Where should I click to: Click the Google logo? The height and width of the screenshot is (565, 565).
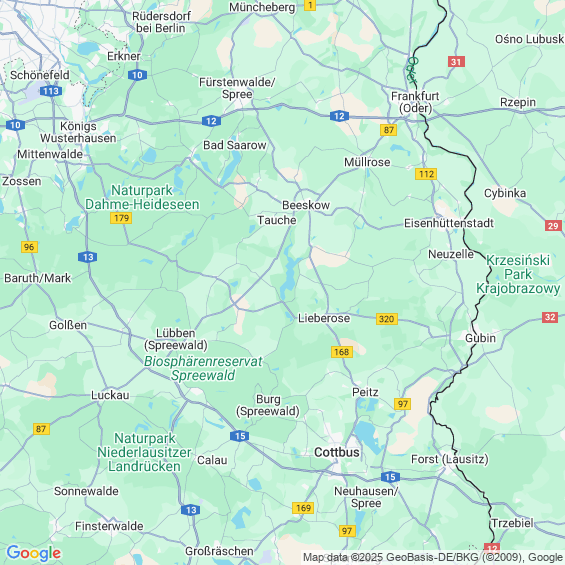click(34, 553)
